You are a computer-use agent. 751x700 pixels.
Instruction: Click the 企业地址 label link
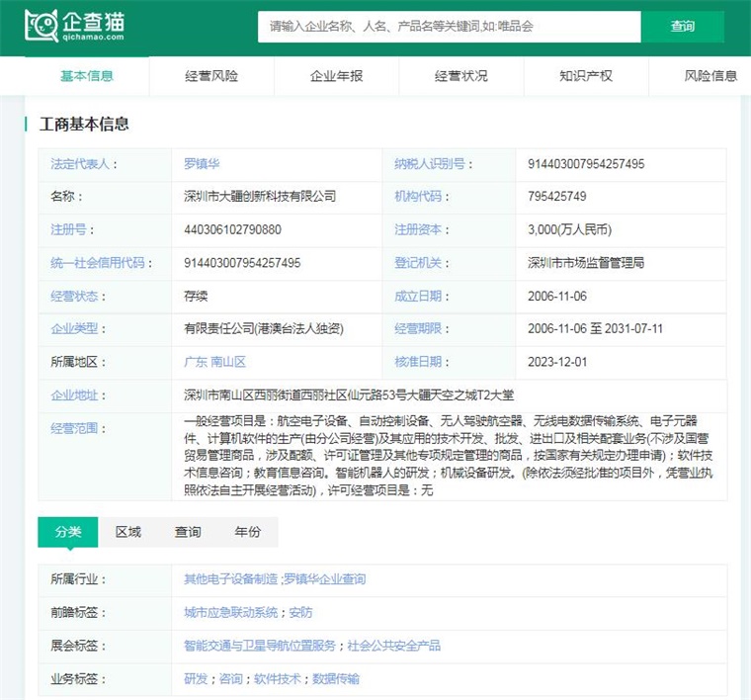[x=74, y=395]
